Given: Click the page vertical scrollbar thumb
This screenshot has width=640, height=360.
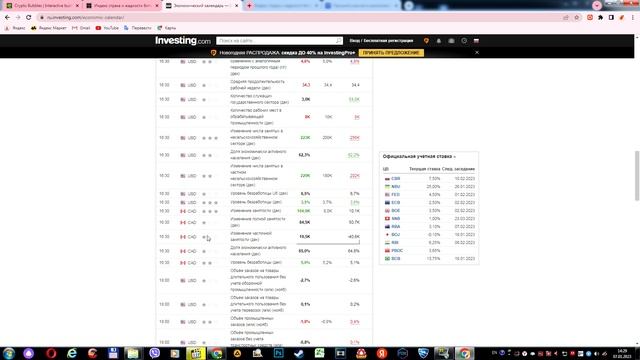Looking at the screenshot, I should [637, 176].
